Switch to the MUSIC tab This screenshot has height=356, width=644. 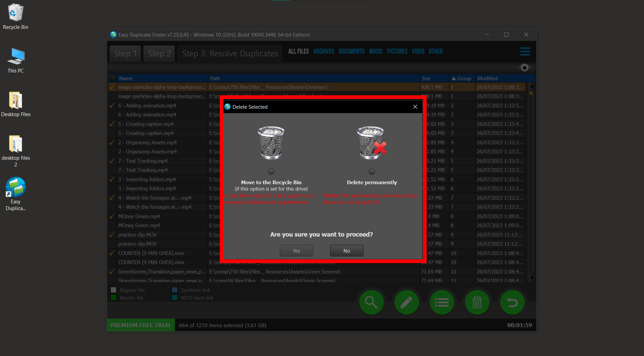point(375,51)
